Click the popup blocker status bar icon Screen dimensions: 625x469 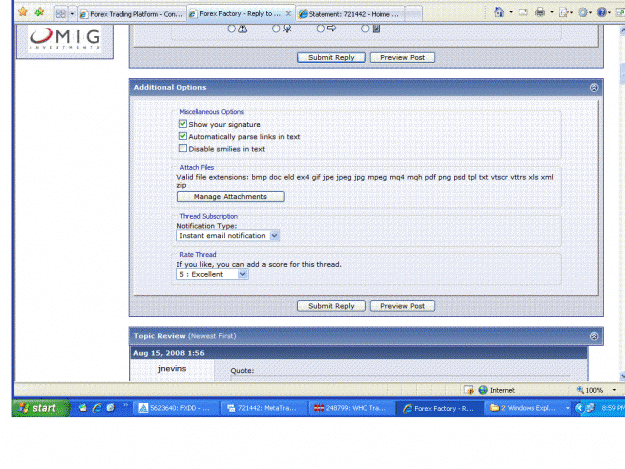469,390
